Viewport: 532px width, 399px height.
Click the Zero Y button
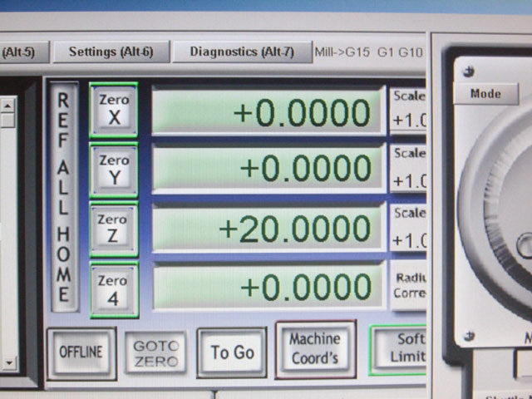tap(114, 170)
